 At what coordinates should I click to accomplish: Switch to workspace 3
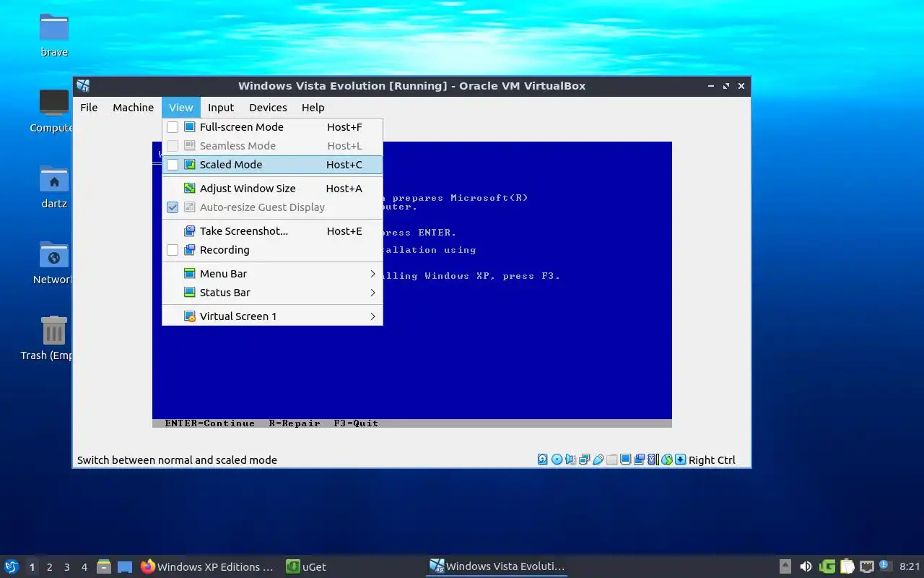[66, 567]
